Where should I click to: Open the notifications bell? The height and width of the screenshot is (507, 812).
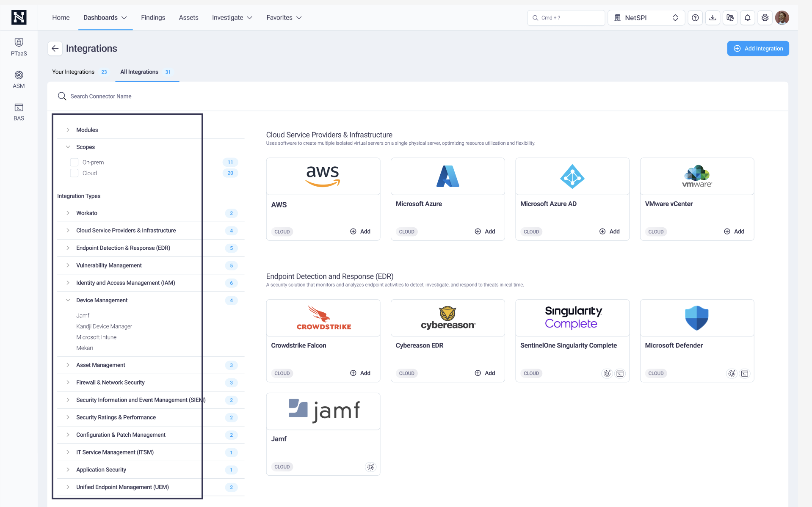[748, 18]
